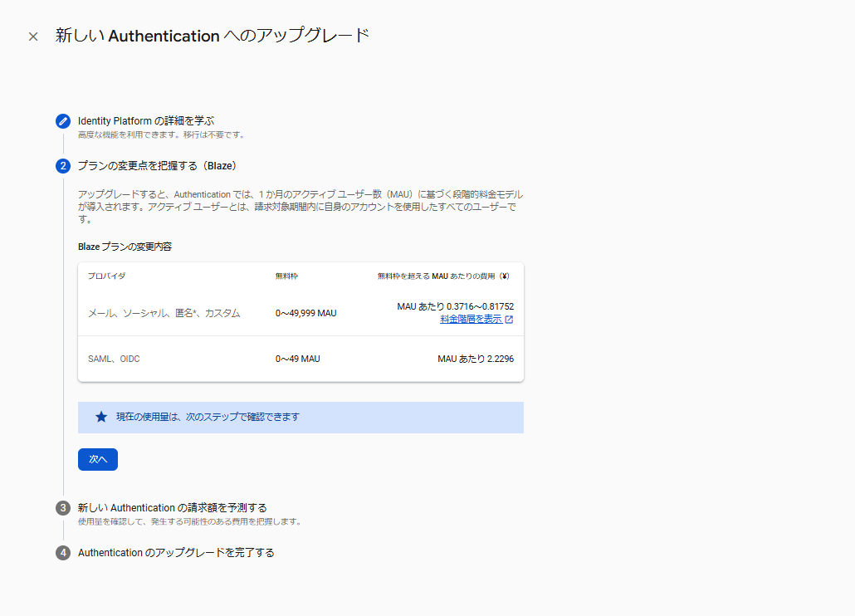Select the MAU あたり 0.3716〜0.81752 value
The width and height of the screenshot is (855, 616).
coord(456,306)
